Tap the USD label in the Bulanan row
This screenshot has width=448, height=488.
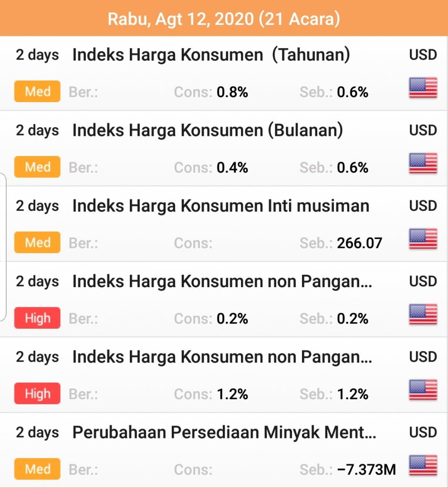coord(423,130)
